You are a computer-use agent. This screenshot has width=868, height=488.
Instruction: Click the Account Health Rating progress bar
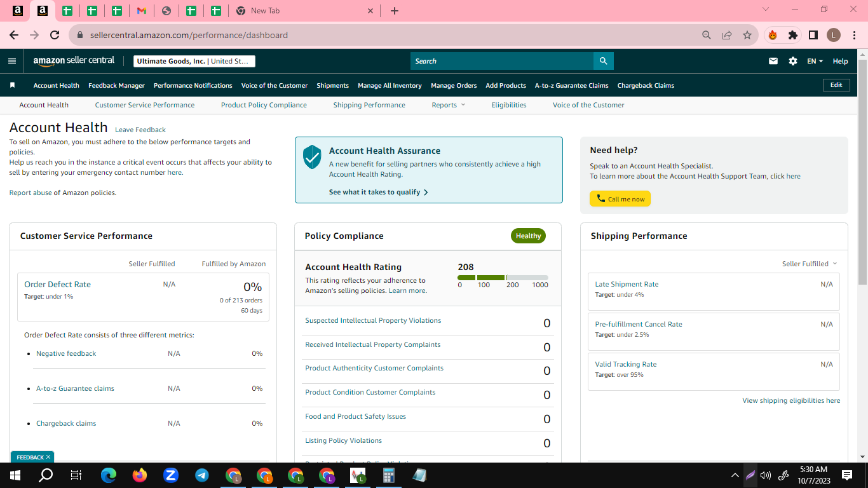(x=503, y=278)
